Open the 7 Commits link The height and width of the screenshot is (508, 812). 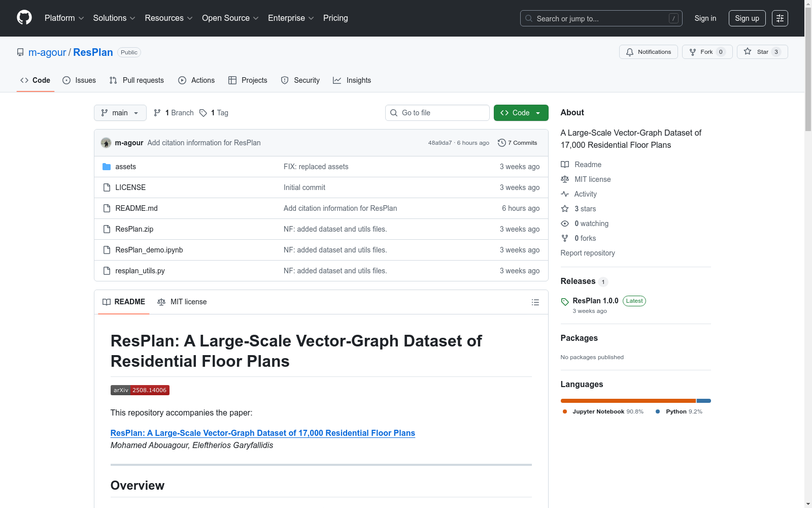point(518,143)
